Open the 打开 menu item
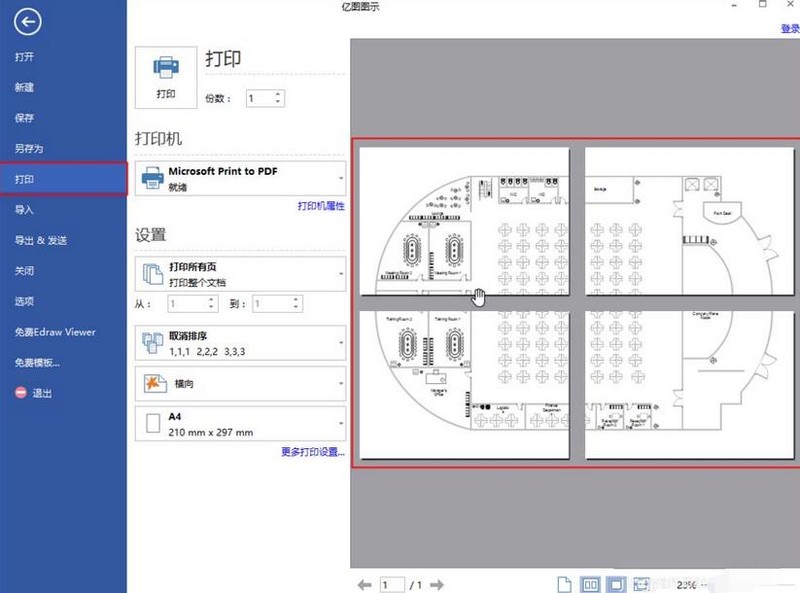 coord(24,57)
